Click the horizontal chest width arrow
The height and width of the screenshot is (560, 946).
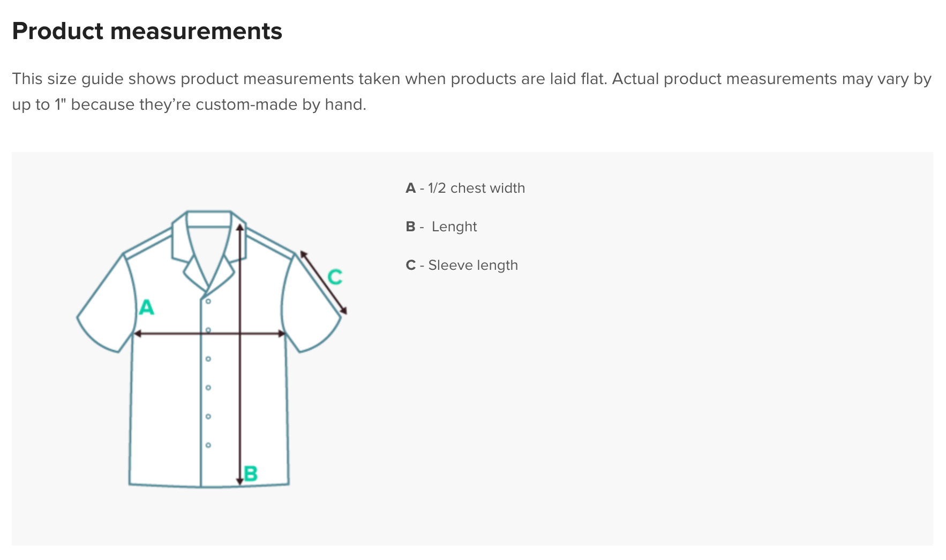tap(171, 334)
